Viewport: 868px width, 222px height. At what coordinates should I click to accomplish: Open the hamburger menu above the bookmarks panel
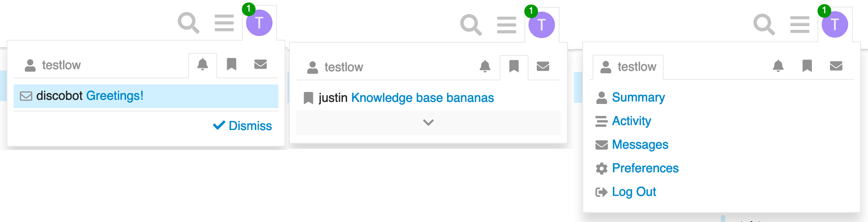pos(507,25)
